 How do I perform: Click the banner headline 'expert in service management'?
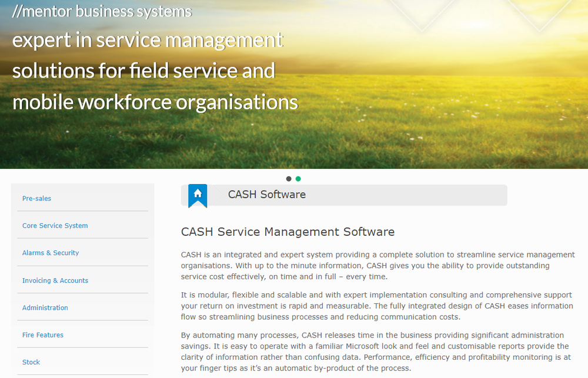point(148,40)
